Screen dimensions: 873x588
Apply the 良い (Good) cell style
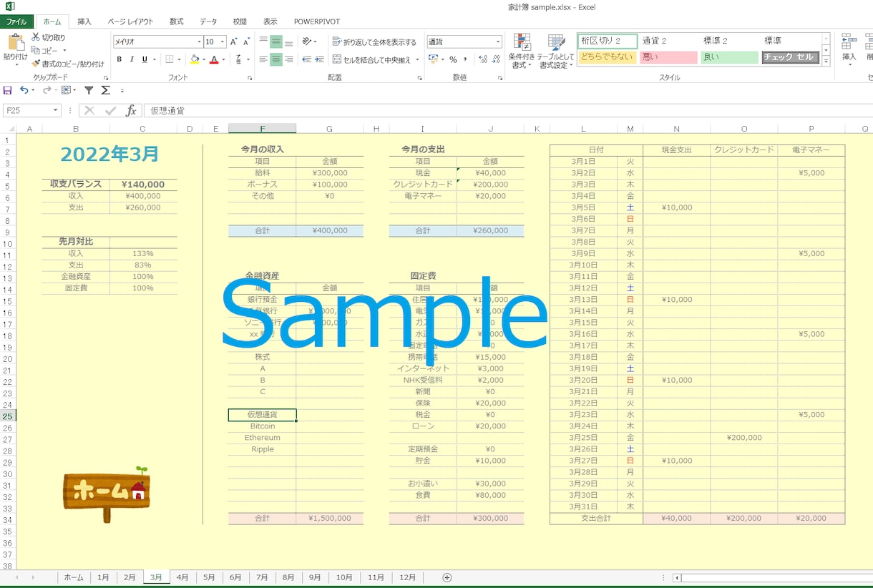(x=730, y=57)
